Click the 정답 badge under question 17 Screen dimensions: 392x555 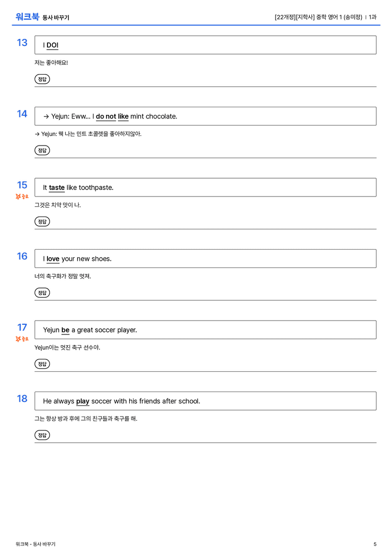click(x=42, y=364)
